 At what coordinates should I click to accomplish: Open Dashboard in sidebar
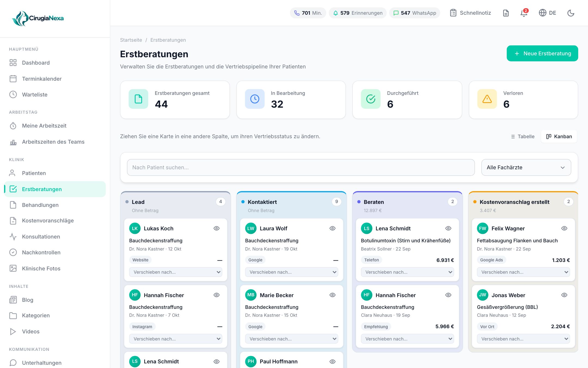55,63
